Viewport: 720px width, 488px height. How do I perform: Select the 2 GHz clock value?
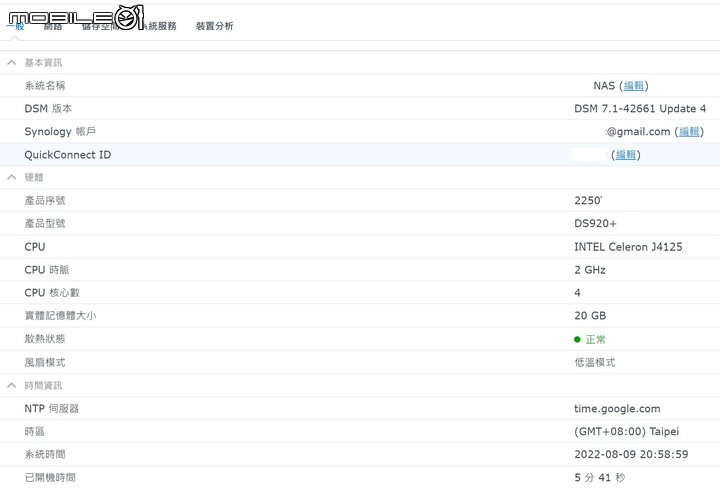point(590,270)
